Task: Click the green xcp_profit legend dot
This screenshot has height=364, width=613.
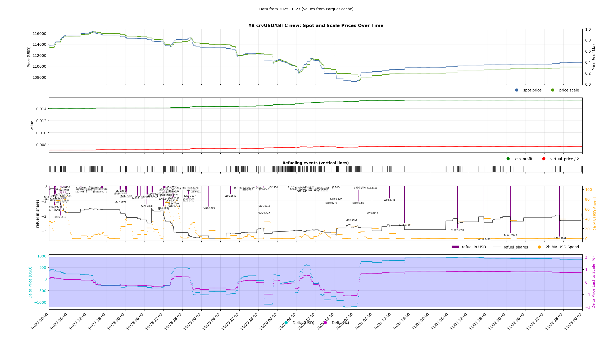Action: pyautogui.click(x=508, y=159)
